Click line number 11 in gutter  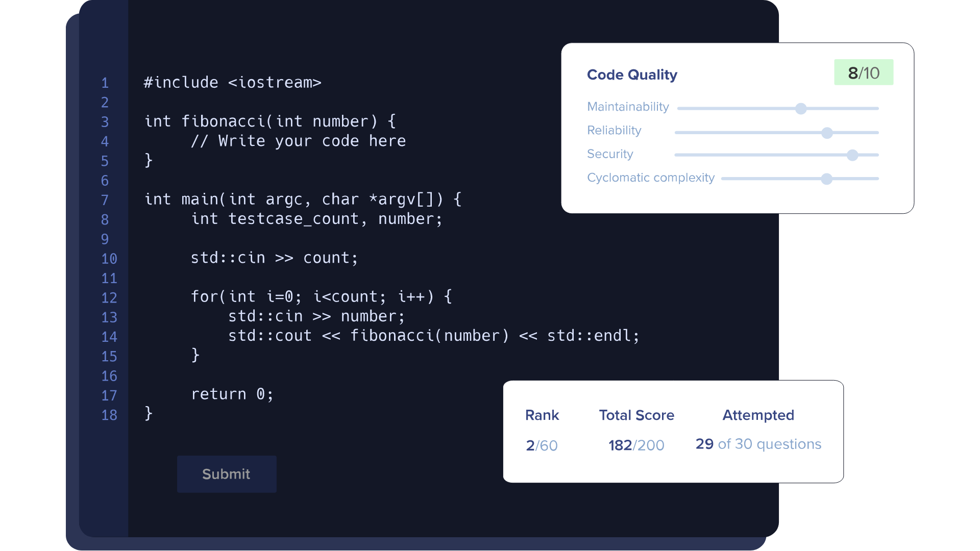(109, 279)
